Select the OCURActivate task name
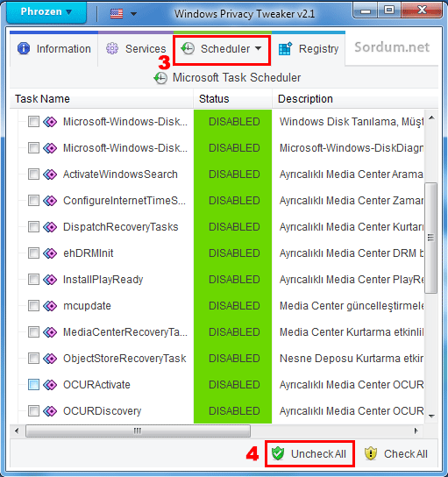The image size is (448, 477). tap(96, 385)
